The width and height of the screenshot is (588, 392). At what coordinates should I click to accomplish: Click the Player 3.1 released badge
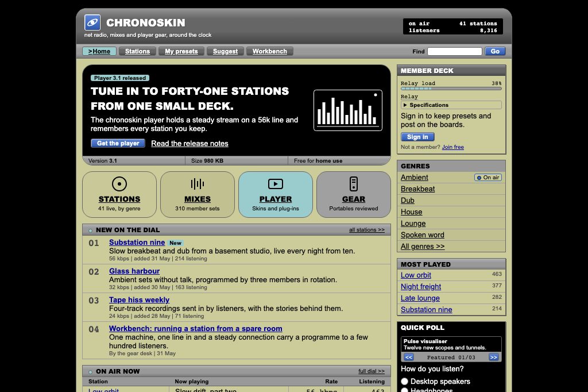click(x=120, y=78)
